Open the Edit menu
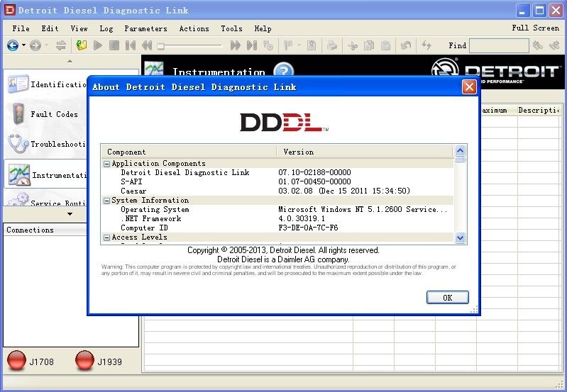567x392 pixels. [x=50, y=28]
